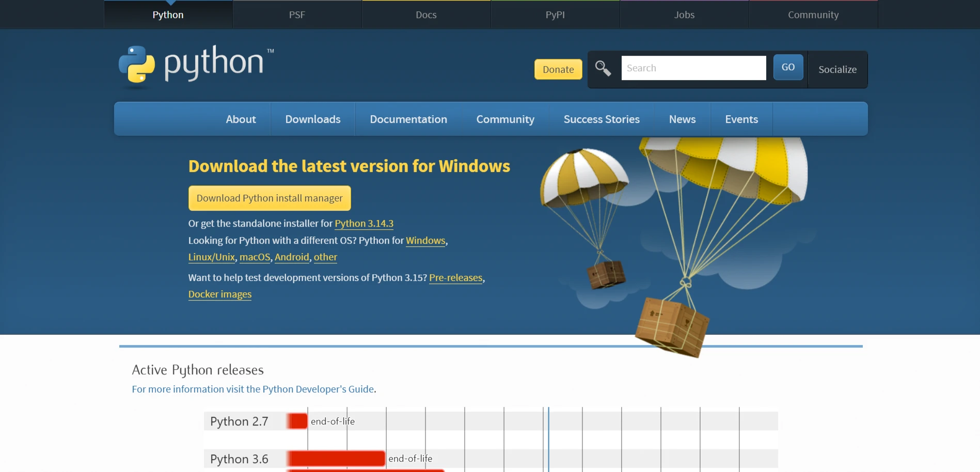Open the About menu item
The width and height of the screenshot is (980, 472).
[241, 119]
